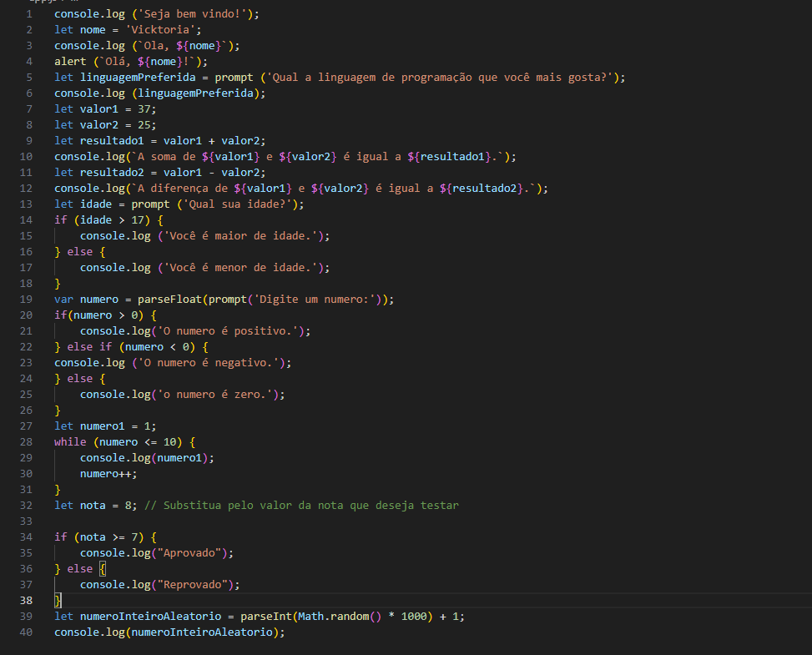Click the '} else {' on line 16
This screenshot has height=655, width=812.
80,252
